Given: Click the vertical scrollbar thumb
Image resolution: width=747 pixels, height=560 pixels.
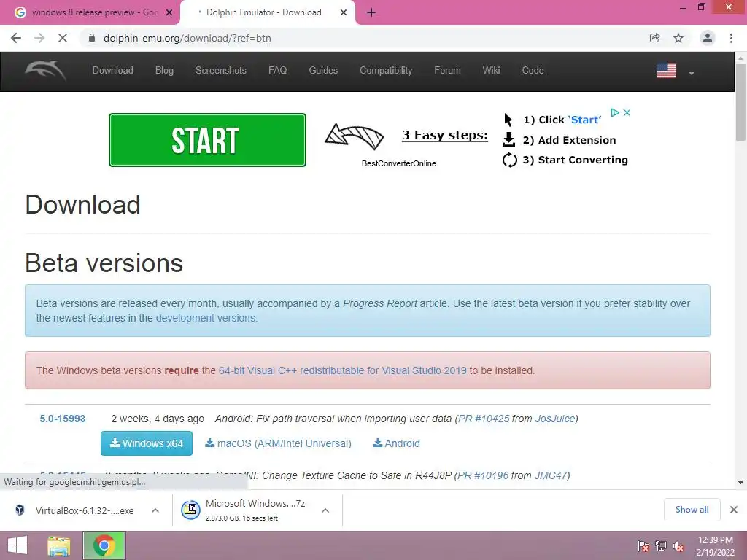Looking at the screenshot, I should (740, 102).
